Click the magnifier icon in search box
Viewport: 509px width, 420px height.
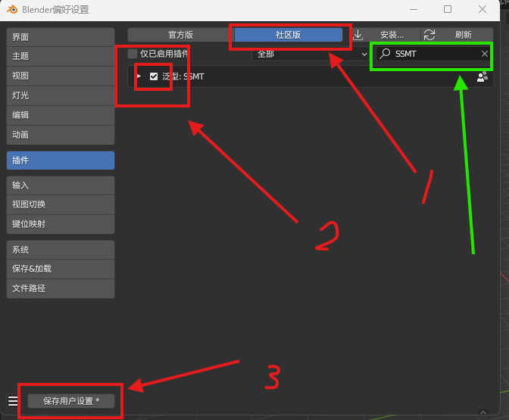pos(385,54)
